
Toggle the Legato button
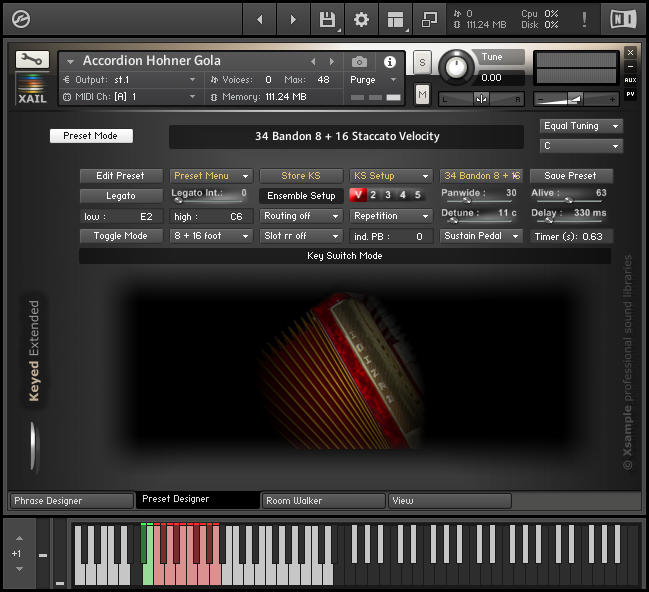click(x=121, y=196)
